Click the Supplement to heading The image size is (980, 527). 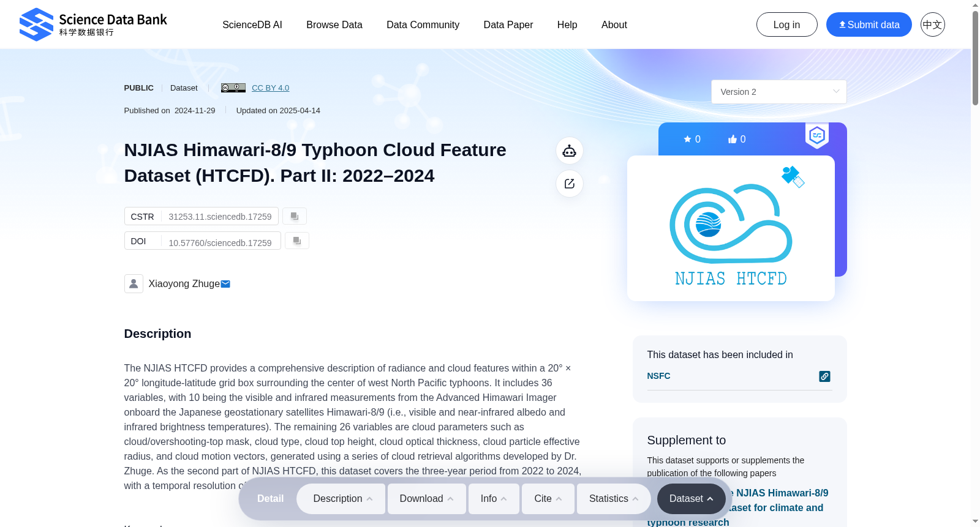[687, 440]
